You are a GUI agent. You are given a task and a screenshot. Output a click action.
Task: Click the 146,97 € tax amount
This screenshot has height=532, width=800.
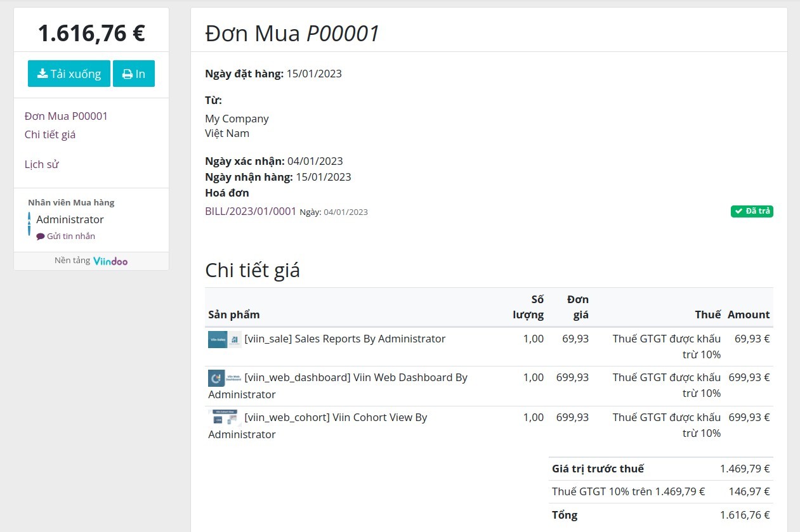[x=749, y=491]
